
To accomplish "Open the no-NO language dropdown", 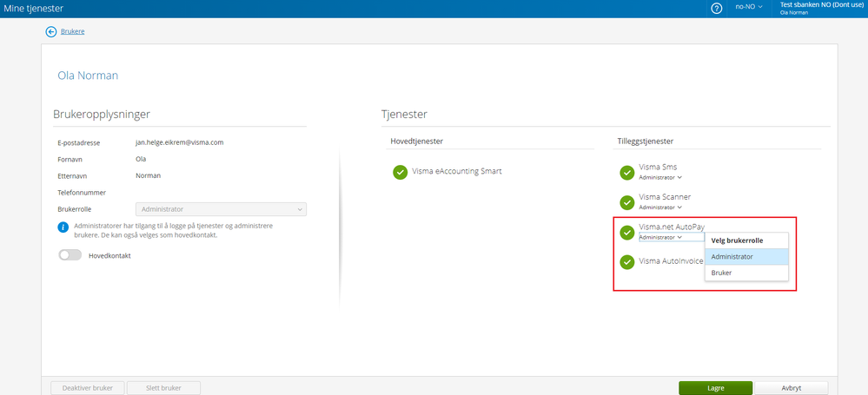I will pyautogui.click(x=748, y=7).
